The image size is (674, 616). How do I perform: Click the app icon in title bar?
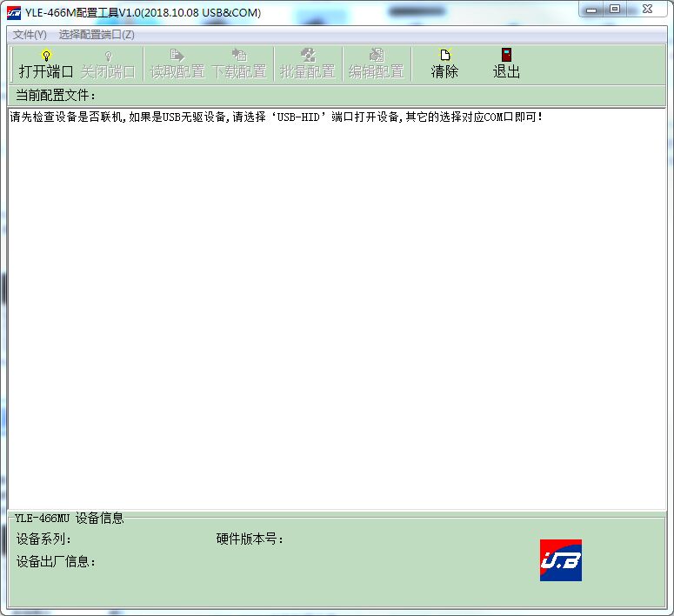[14, 12]
